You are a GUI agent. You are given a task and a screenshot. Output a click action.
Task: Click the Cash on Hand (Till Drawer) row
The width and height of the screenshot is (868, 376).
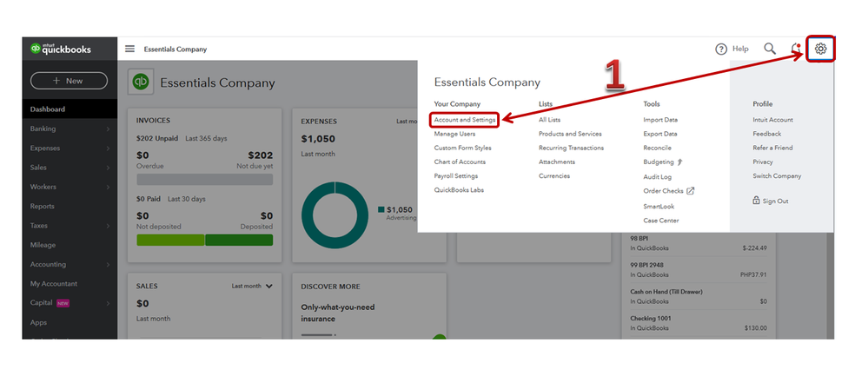pos(699,296)
